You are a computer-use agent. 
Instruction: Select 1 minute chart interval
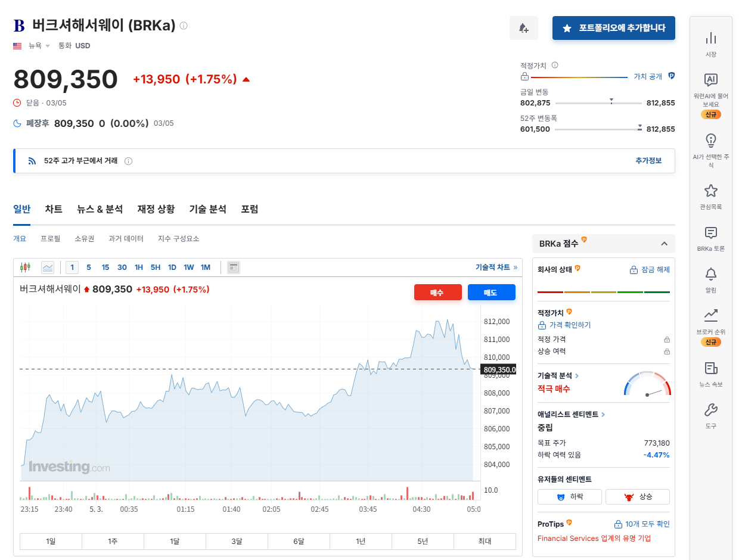(x=72, y=267)
